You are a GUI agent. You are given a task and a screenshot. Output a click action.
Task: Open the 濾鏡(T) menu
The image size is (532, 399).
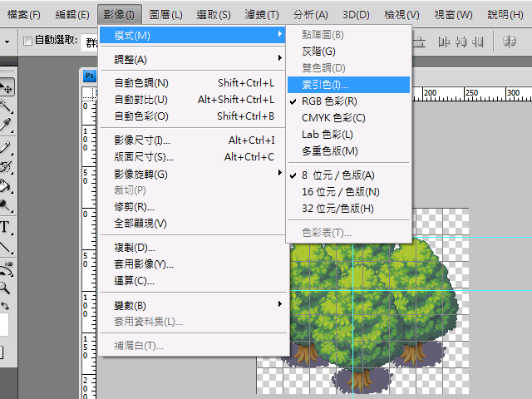click(x=262, y=15)
